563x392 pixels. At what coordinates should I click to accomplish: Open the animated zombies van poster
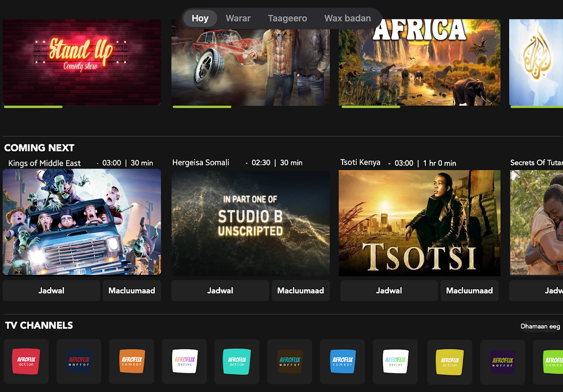point(82,222)
